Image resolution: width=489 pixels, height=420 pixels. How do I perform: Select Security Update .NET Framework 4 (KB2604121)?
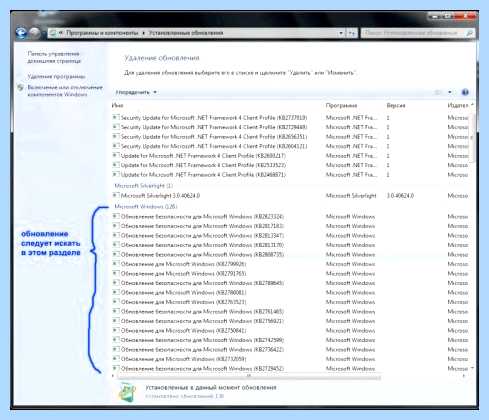click(214, 146)
